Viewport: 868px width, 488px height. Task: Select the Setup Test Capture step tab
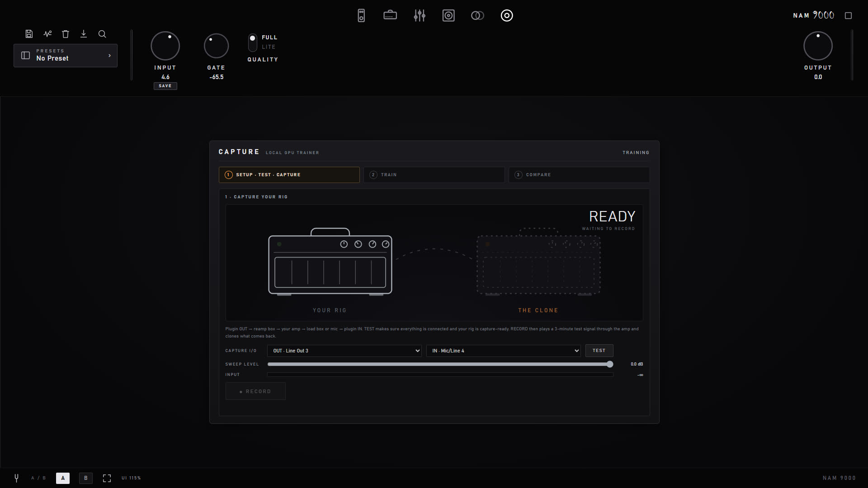(x=289, y=175)
